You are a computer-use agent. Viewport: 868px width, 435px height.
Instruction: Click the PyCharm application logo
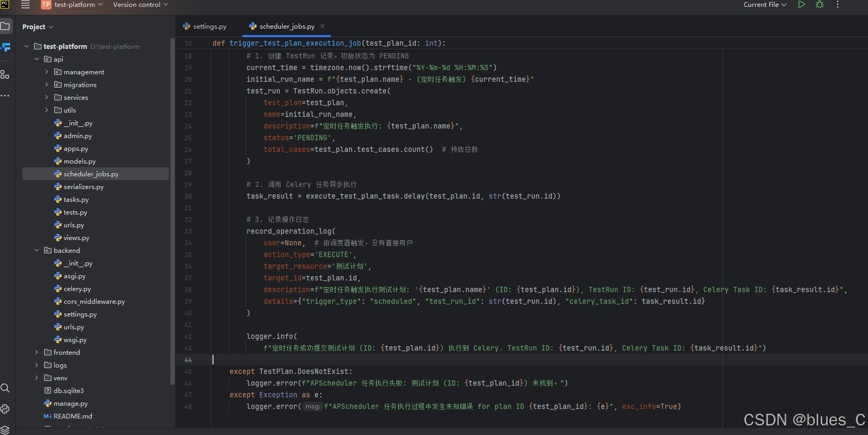point(5,4)
